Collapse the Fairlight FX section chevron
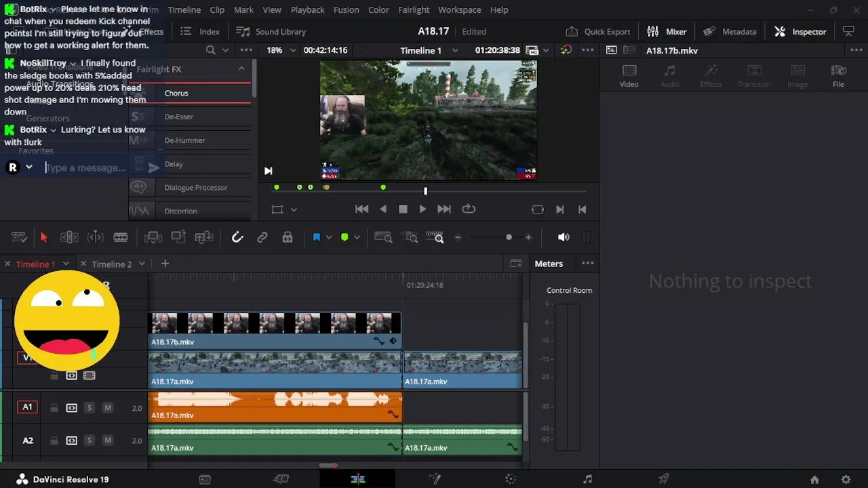The width and height of the screenshot is (868, 488). 241,69
